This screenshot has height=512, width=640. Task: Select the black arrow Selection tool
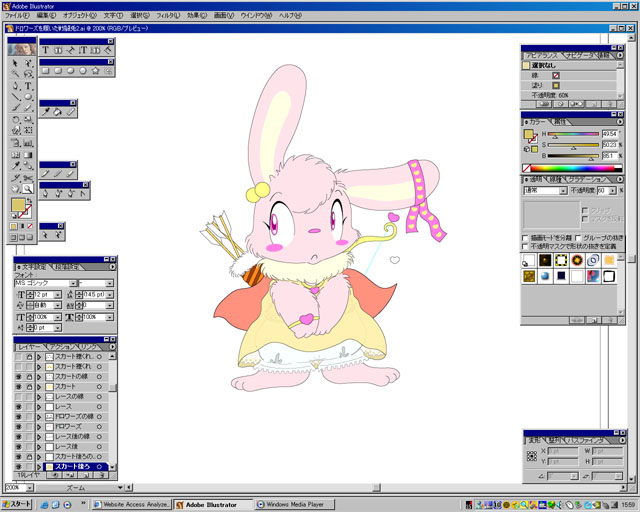pos(15,63)
